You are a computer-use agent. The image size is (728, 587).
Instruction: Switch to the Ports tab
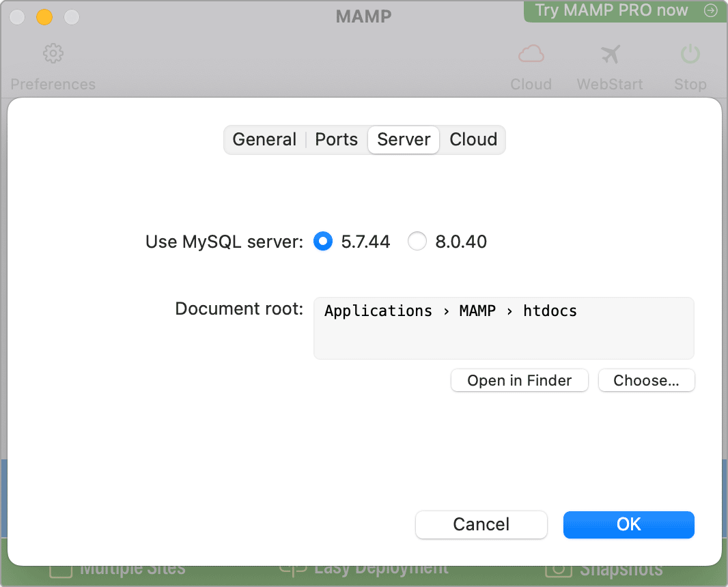pyautogui.click(x=337, y=140)
